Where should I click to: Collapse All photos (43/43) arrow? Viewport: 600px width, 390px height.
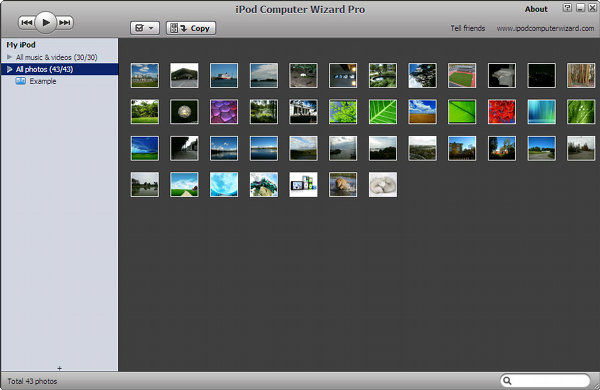[x=10, y=69]
